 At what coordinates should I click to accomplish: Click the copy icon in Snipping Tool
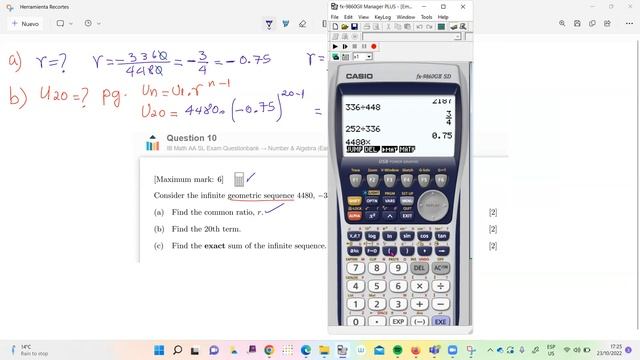592,24
